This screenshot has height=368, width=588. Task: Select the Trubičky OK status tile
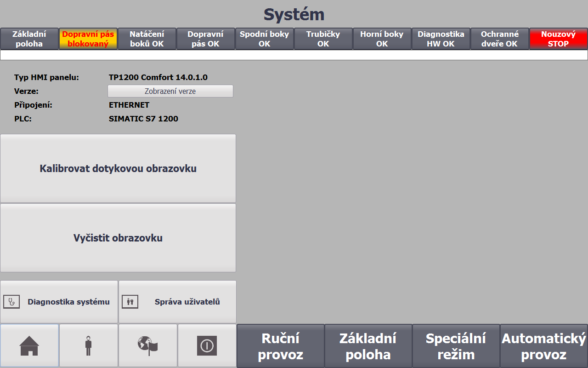pos(323,39)
